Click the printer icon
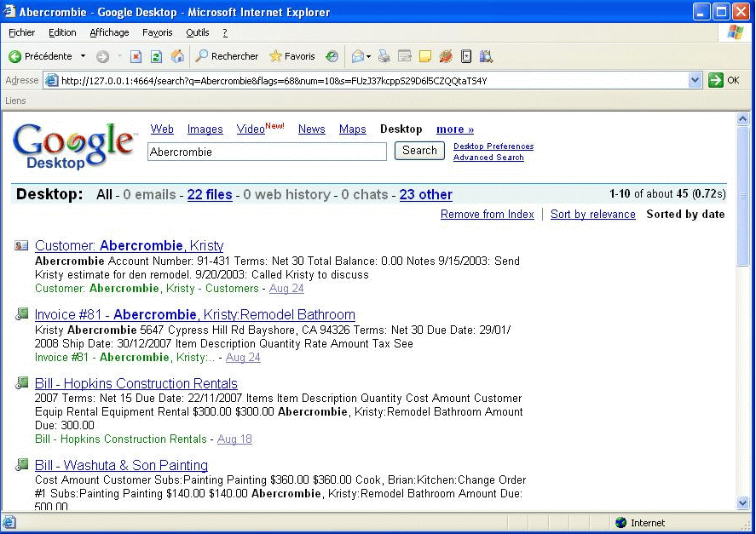 pos(384,56)
